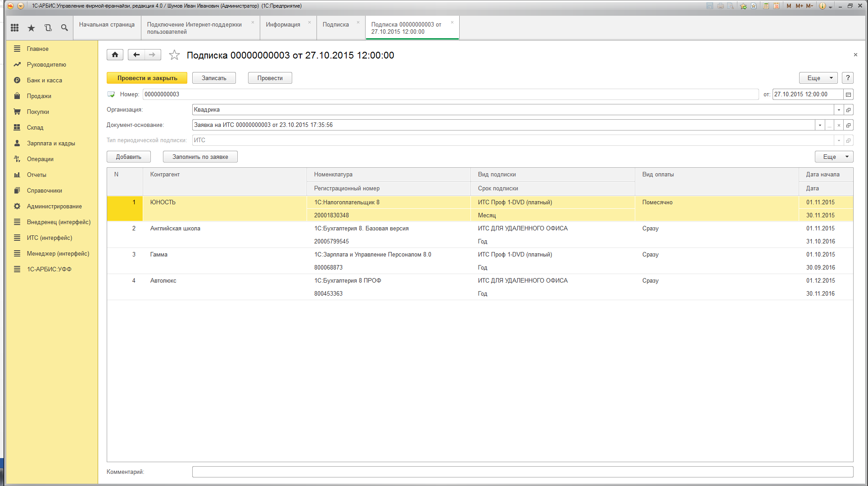The image size is (868, 486).
Task: Navigate forward with the right arrow
Action: pos(152,55)
